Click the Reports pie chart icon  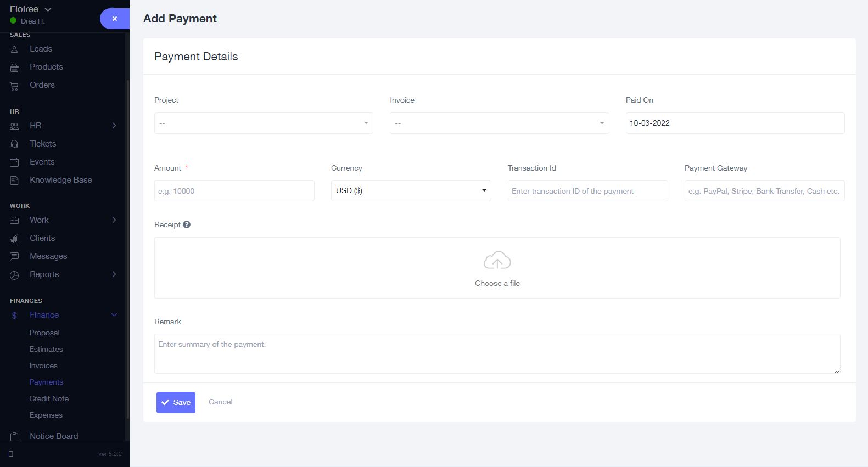click(x=14, y=275)
